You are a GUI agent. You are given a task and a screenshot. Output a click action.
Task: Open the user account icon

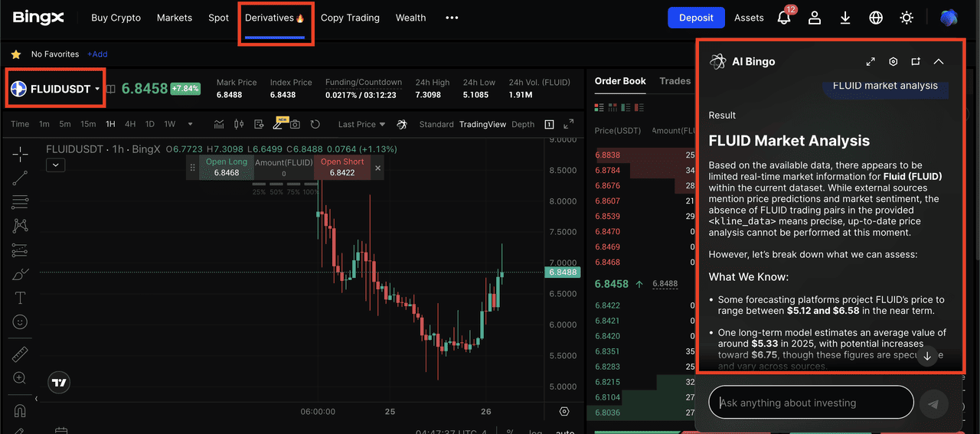pyautogui.click(x=815, y=18)
